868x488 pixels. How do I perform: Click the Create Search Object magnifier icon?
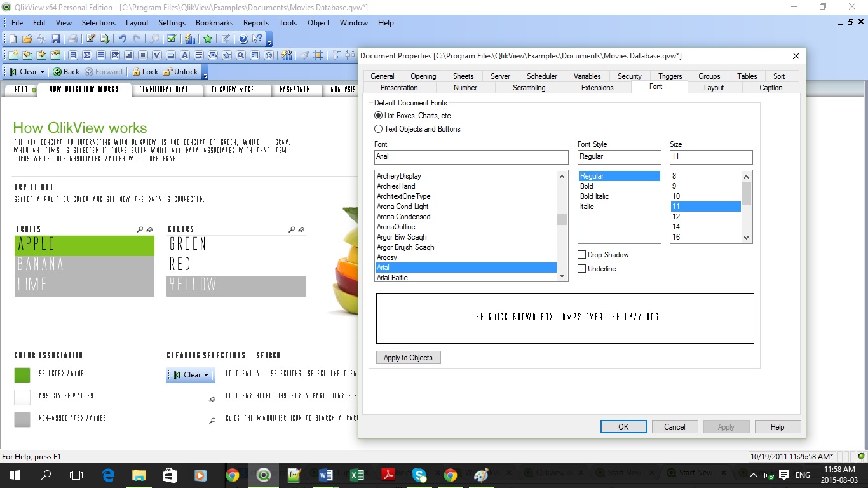tap(240, 55)
